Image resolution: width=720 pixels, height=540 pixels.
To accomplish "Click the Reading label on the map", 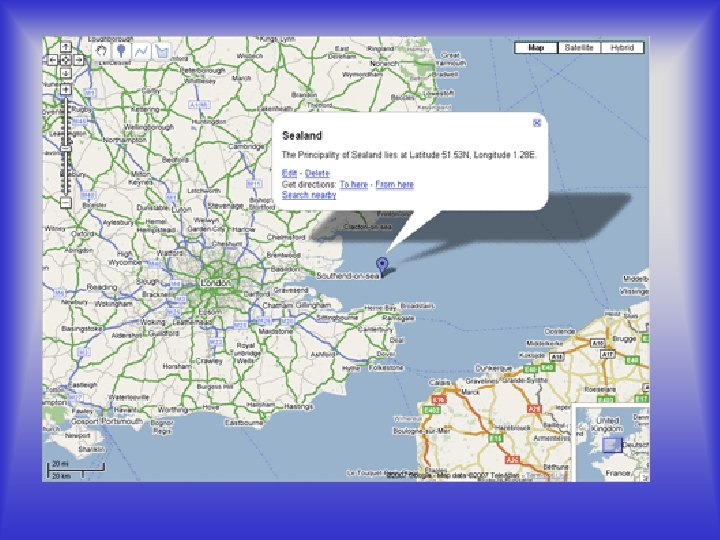I will pos(102,287).
